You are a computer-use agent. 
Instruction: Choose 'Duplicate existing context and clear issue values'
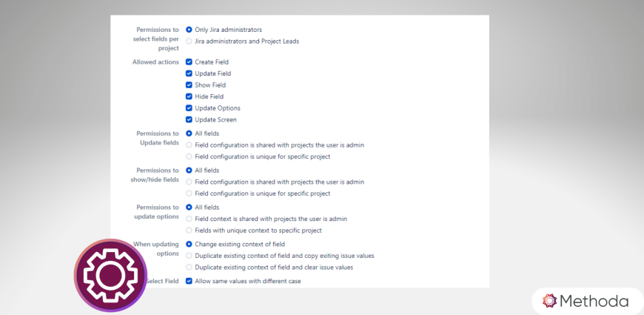(189, 267)
